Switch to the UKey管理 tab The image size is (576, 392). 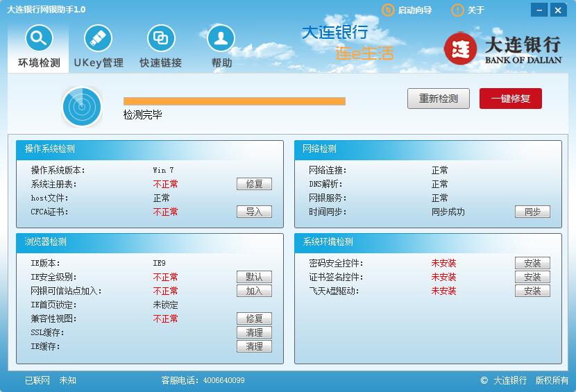[98, 39]
